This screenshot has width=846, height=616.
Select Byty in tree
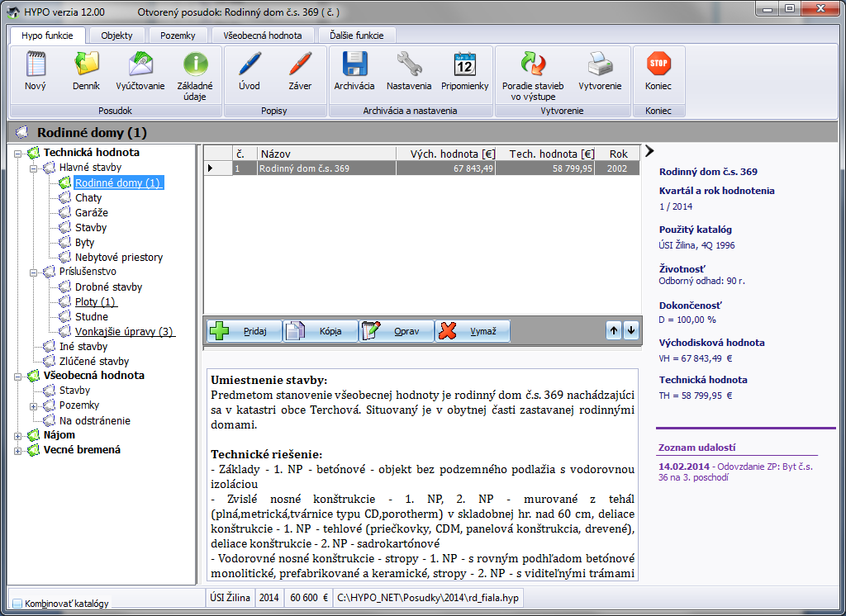pos(85,242)
